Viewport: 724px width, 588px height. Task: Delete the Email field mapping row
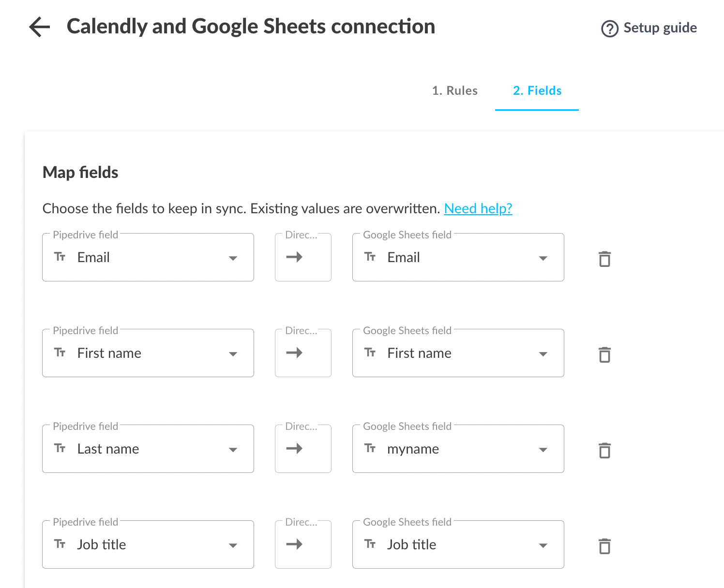pyautogui.click(x=604, y=258)
